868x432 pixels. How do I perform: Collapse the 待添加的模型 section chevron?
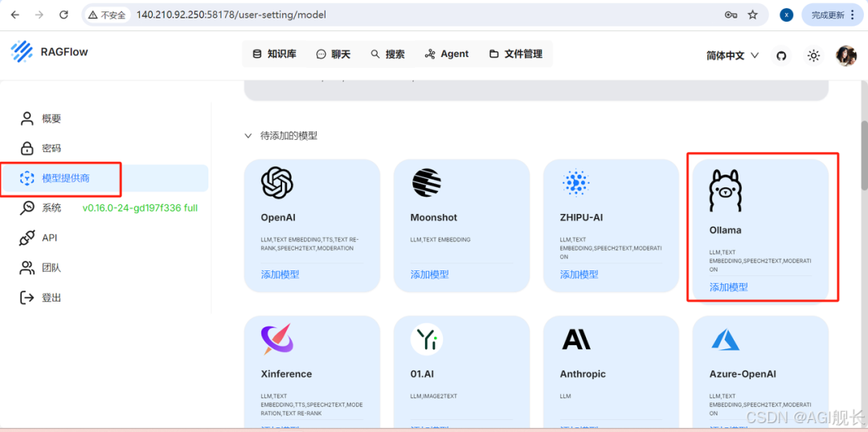click(248, 136)
